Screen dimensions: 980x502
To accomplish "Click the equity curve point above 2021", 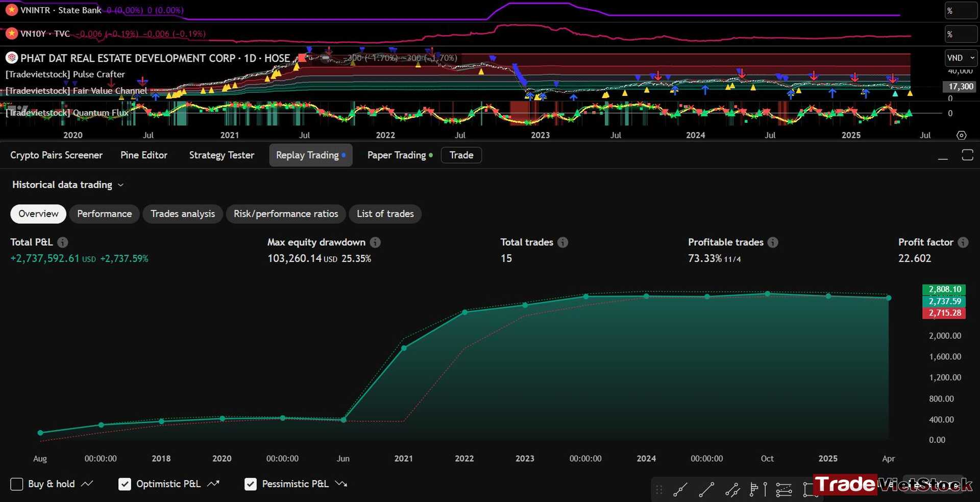I will click(x=404, y=348).
